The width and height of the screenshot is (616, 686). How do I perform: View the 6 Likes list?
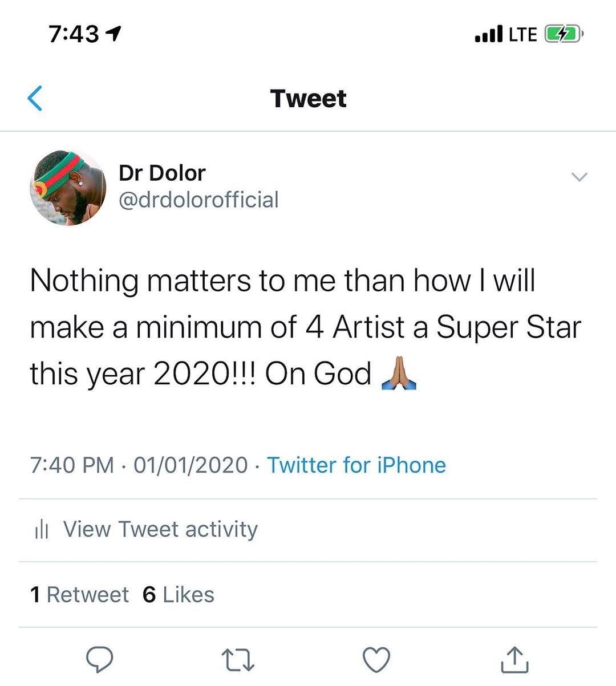179,595
